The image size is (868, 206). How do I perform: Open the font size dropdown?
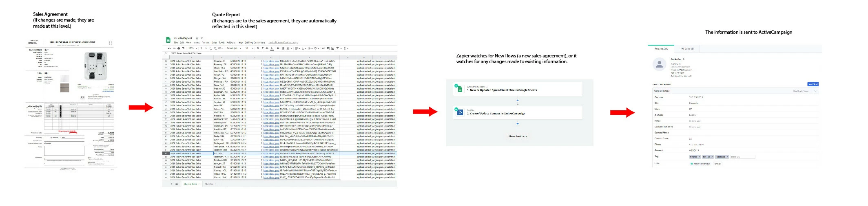[249, 48]
